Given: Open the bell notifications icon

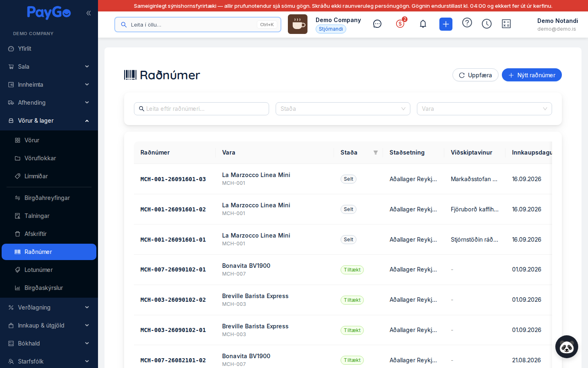Looking at the screenshot, I should coord(423,24).
